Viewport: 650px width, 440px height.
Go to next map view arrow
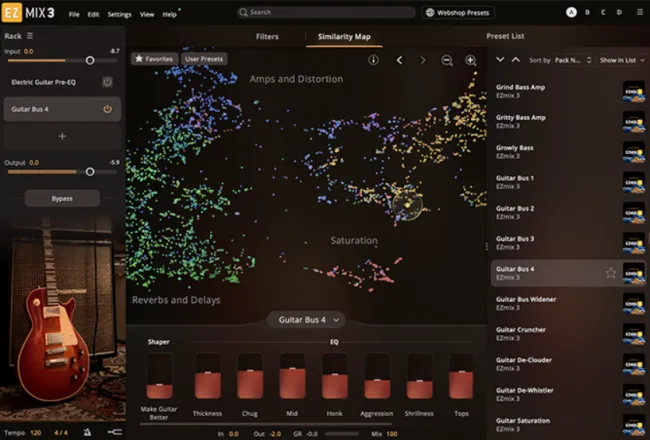click(423, 60)
